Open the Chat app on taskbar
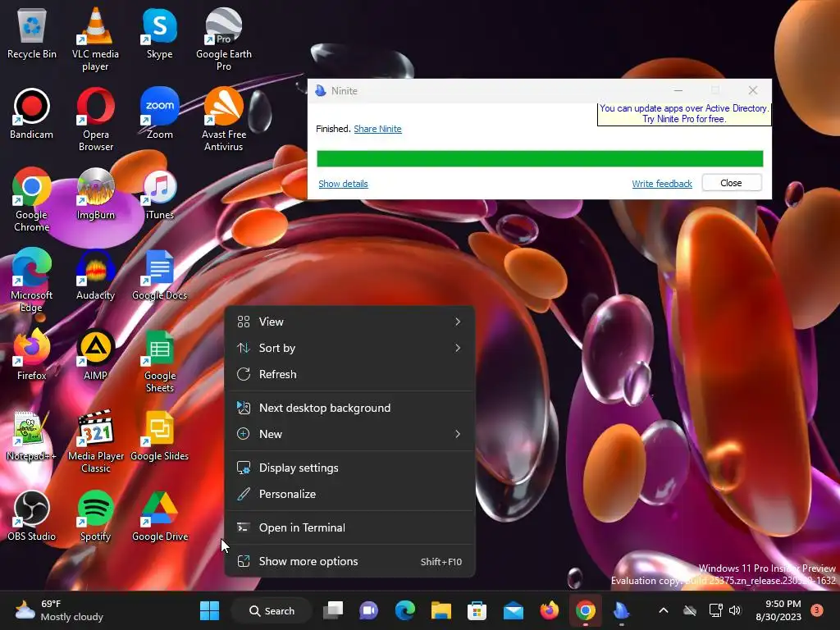Screen dimensions: 840x630 [368, 610]
